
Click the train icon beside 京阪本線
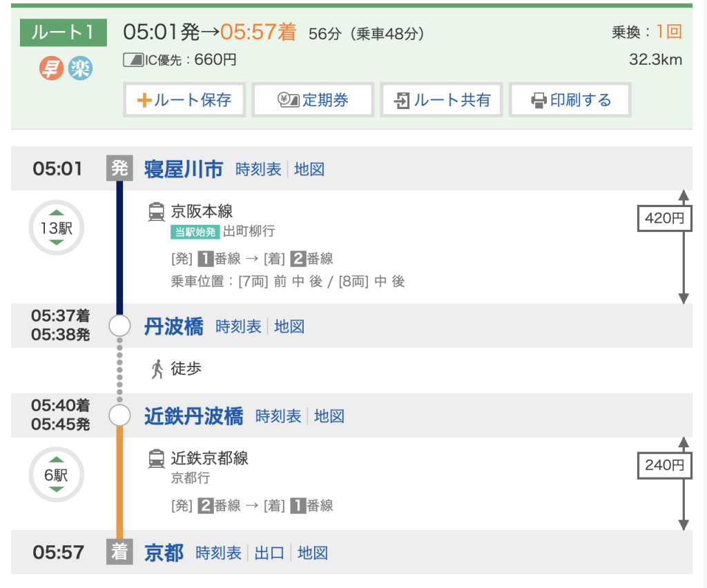tap(157, 211)
